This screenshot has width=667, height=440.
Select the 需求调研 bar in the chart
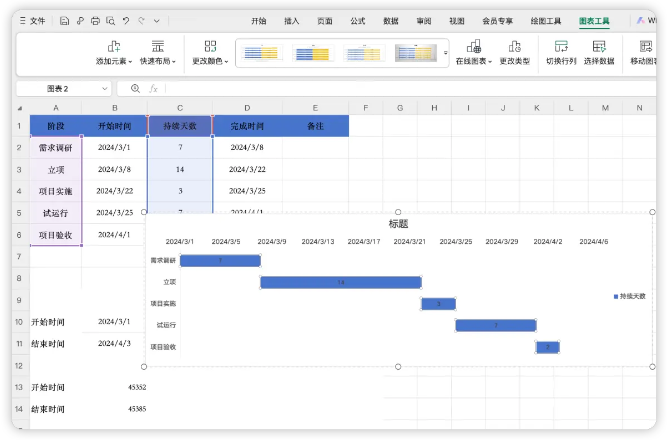click(x=220, y=260)
